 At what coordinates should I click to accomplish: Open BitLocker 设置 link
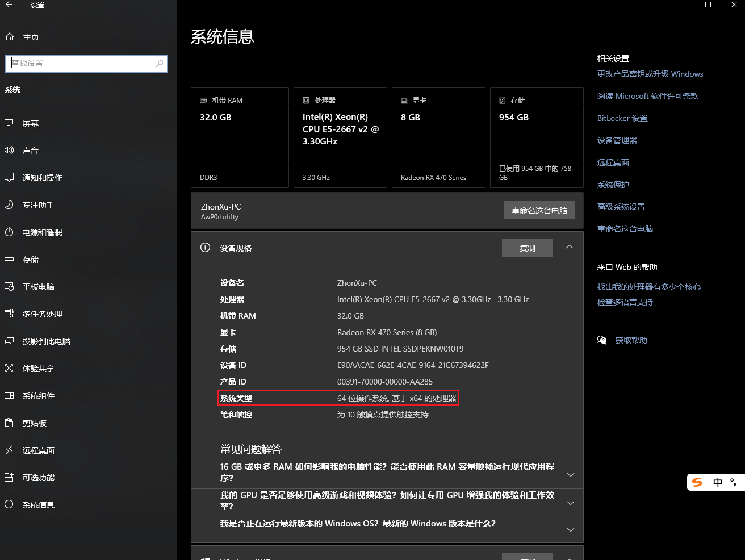click(x=622, y=118)
